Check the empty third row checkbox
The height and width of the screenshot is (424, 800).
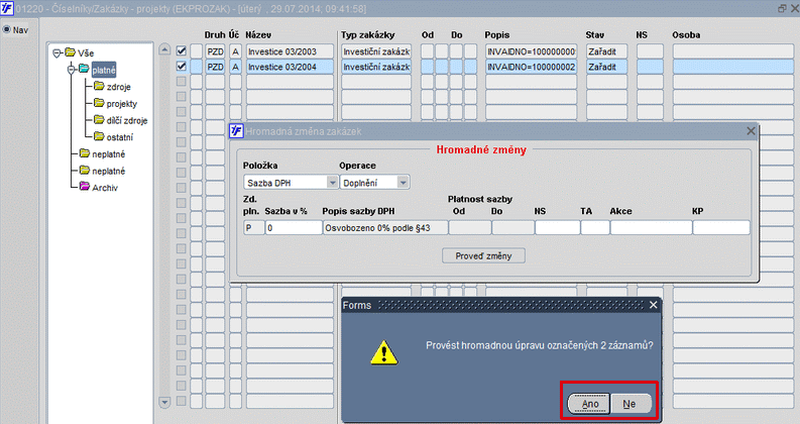181,82
